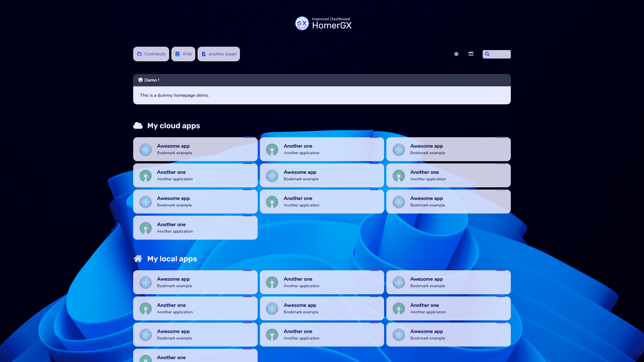Open top-middle Another one card in cloud apps
This screenshot has width=644, height=362.
[x=322, y=149]
